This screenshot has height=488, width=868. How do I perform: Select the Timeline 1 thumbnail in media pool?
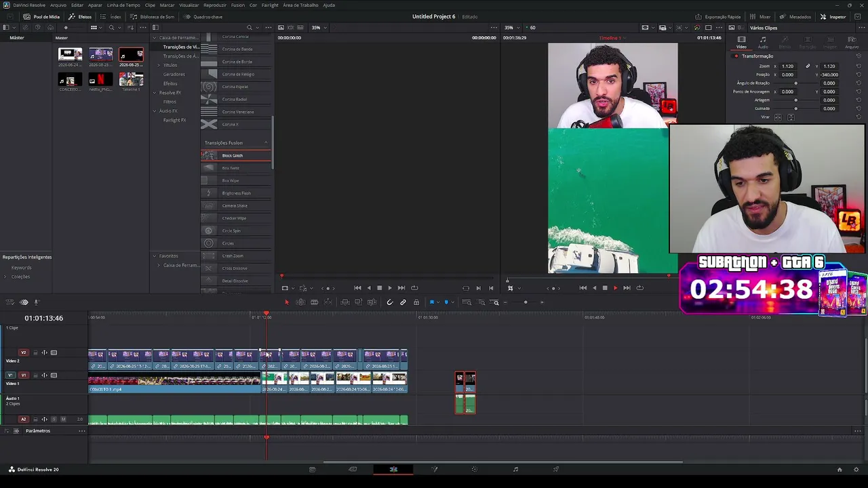(131, 80)
